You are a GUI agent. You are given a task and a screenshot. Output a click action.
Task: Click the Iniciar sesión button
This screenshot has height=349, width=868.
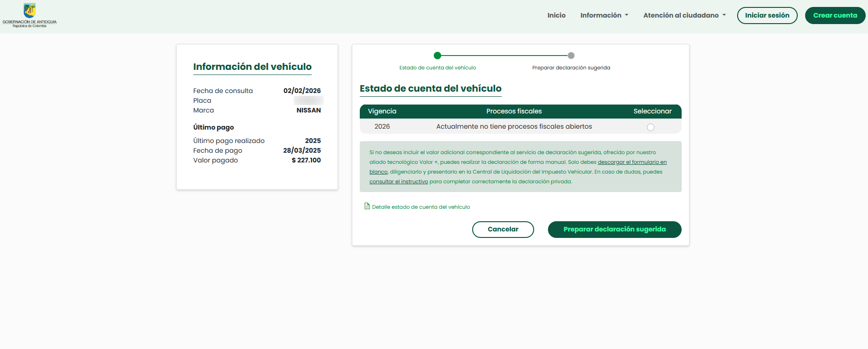(767, 15)
